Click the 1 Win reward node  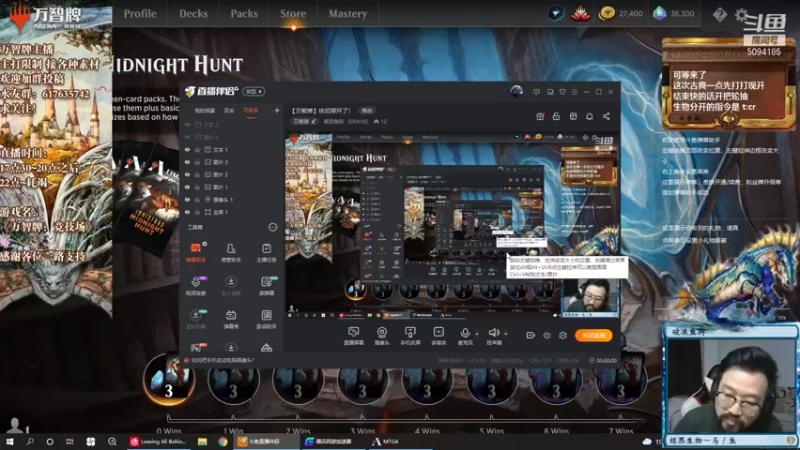[x=233, y=380]
